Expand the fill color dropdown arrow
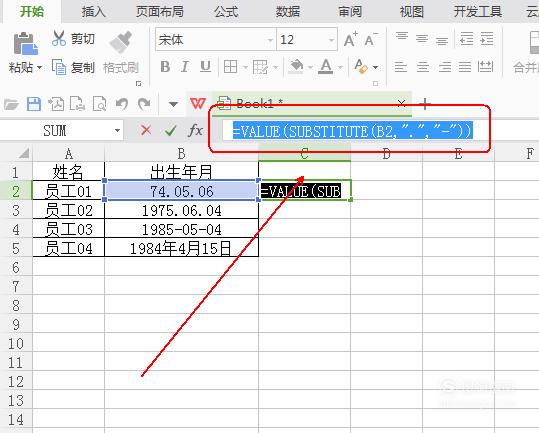539x433 pixels. pyautogui.click(x=310, y=67)
